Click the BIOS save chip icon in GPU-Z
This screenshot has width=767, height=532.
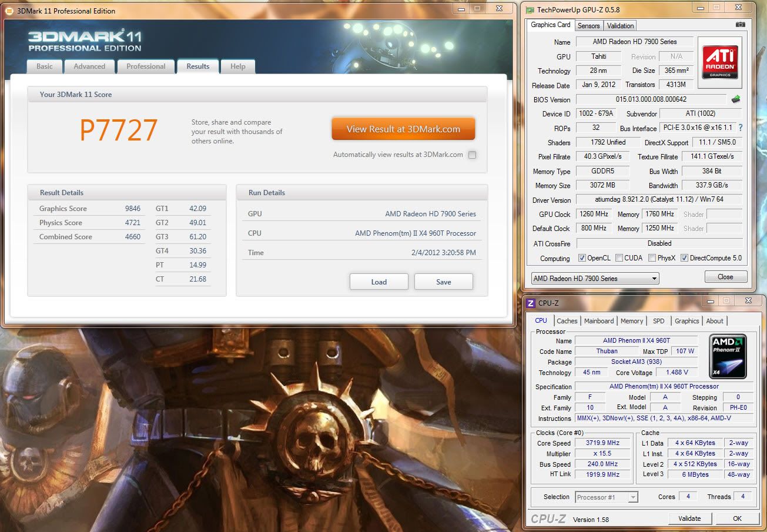pos(735,99)
